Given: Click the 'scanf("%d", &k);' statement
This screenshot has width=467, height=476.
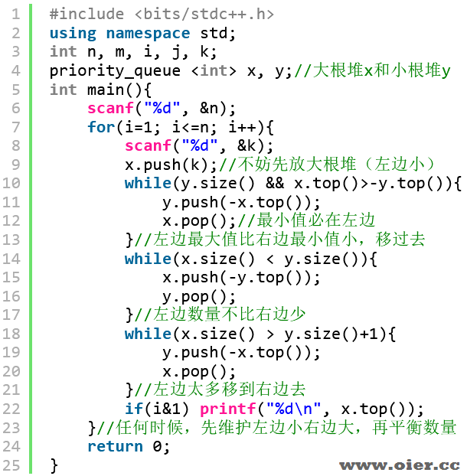Looking at the screenshot, I should (199, 146).
